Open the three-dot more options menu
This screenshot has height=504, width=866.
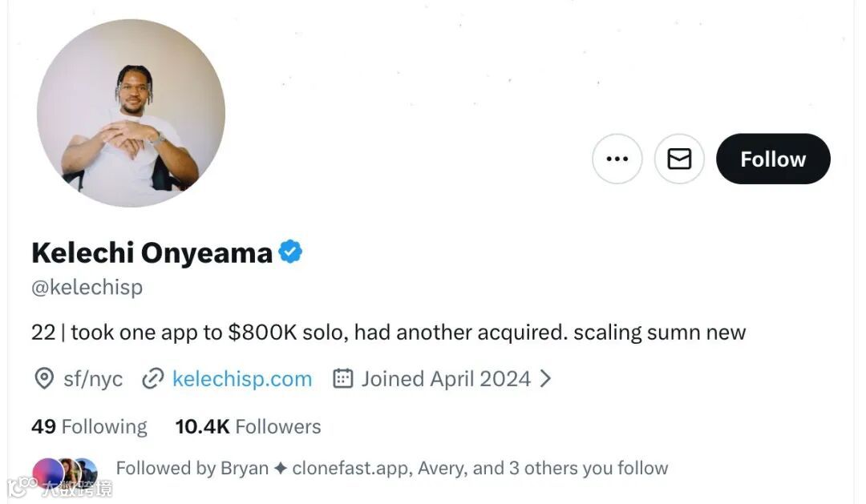(617, 159)
